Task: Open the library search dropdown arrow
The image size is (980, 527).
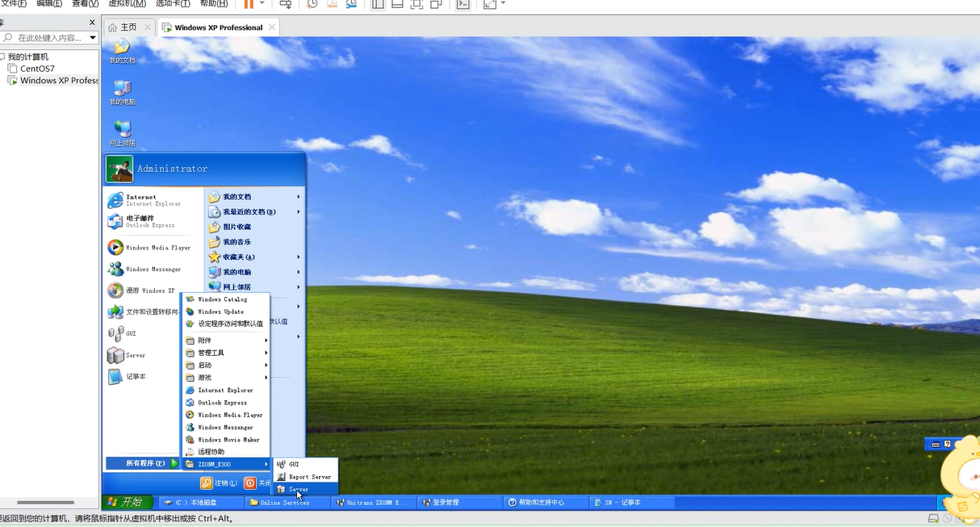Action: (x=93, y=38)
